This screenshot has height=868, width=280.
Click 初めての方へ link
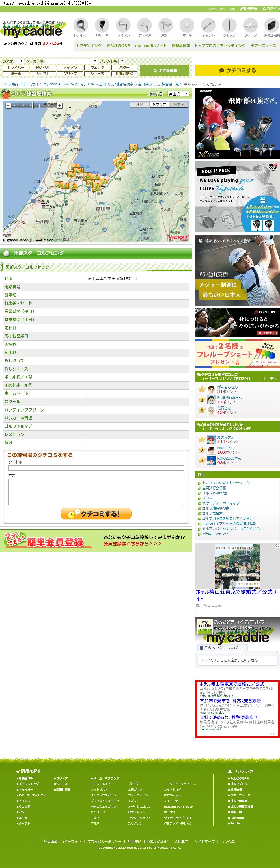tap(217, 9)
